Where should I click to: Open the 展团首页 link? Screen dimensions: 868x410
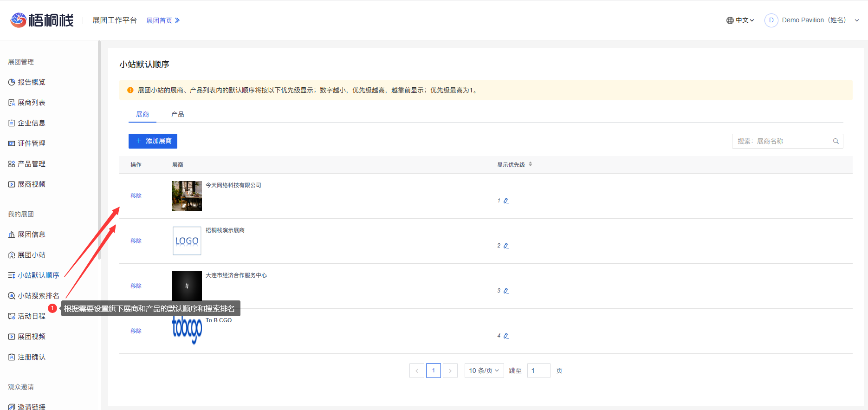click(x=163, y=20)
